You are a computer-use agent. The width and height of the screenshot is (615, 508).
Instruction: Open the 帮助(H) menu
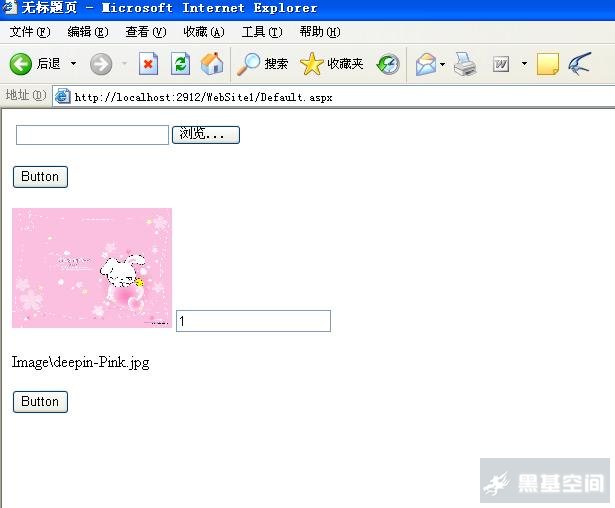click(x=320, y=32)
